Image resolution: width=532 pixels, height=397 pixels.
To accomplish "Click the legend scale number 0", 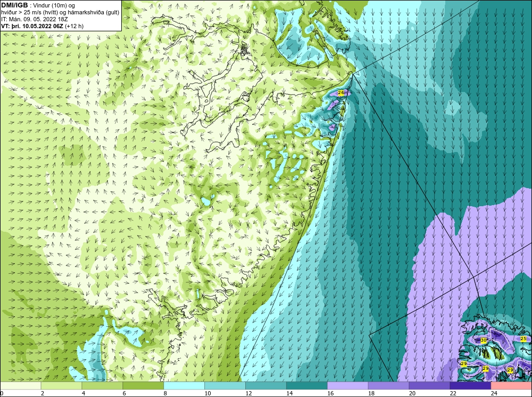I will (2, 393).
